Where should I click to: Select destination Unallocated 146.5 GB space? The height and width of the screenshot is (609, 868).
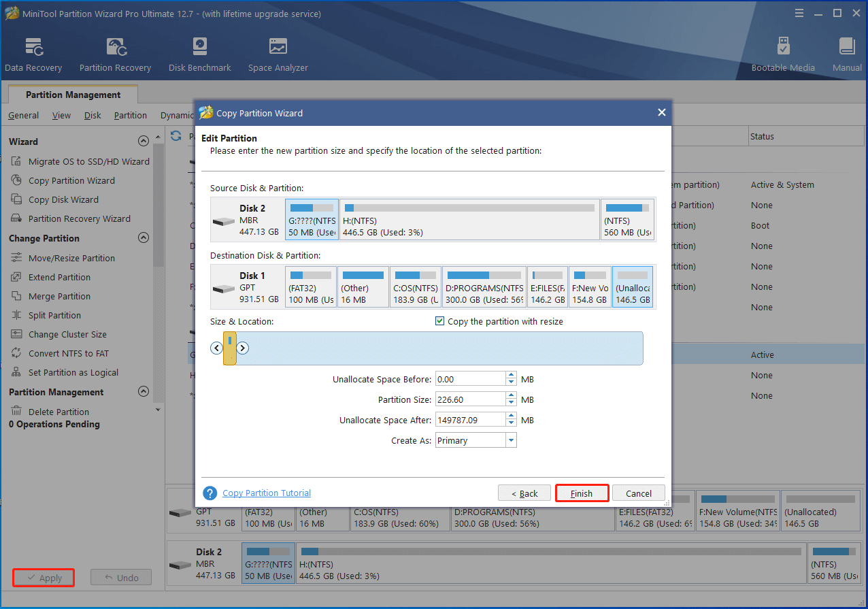pos(633,287)
